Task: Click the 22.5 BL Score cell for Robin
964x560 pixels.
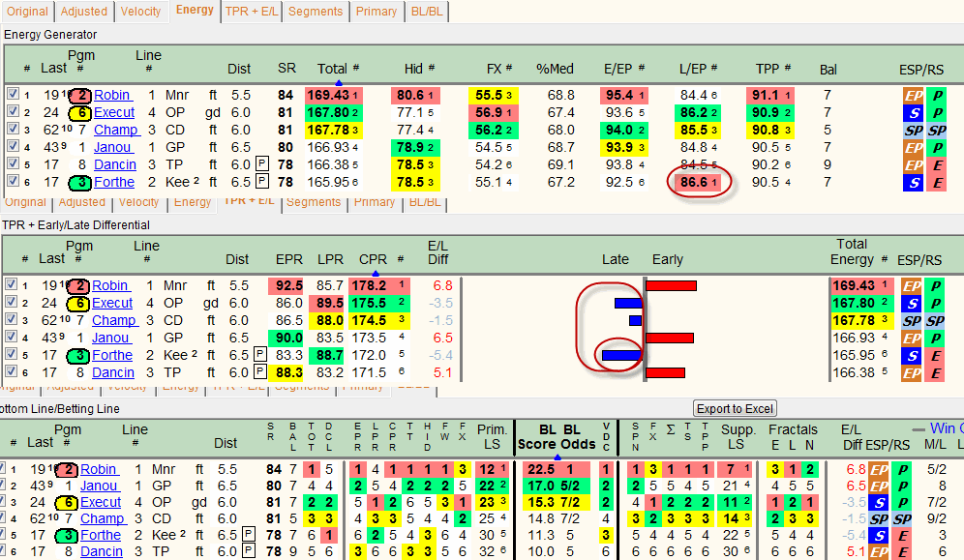Action: (x=557, y=470)
